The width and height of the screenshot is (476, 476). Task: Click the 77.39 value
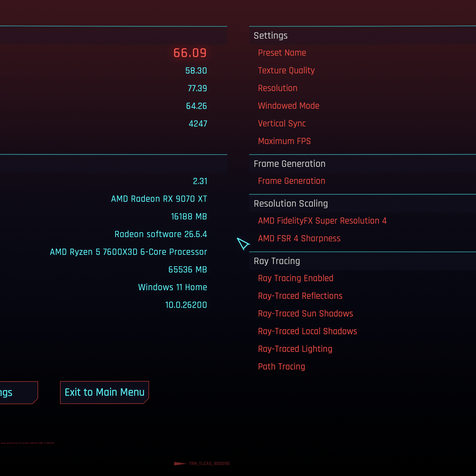[197, 89]
